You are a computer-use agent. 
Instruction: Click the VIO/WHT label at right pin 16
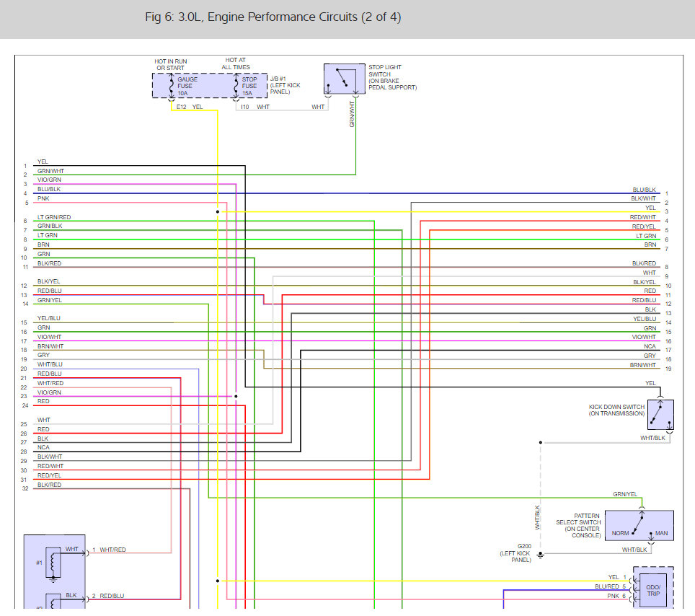[x=644, y=337]
